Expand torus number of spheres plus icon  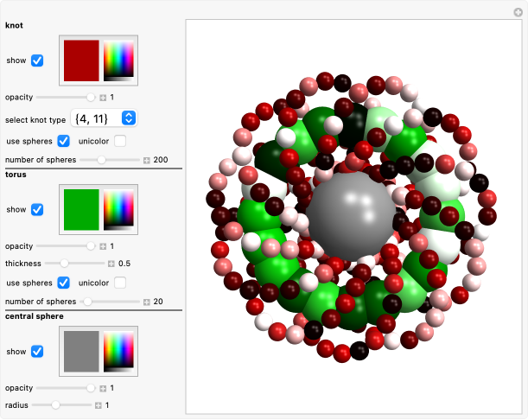point(146,302)
